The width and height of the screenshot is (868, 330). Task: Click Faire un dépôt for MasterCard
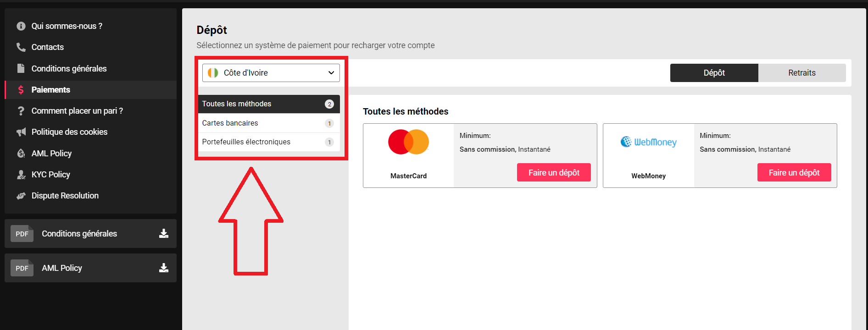click(x=554, y=172)
